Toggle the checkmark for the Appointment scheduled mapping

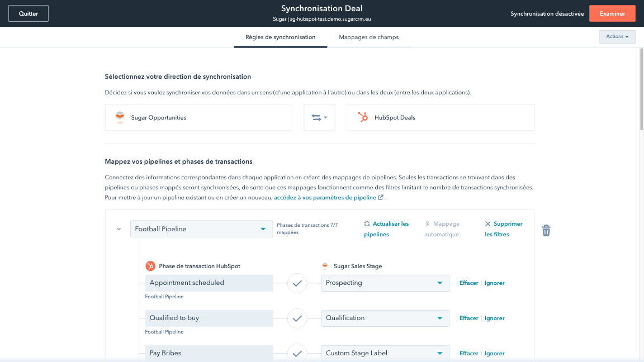(297, 283)
